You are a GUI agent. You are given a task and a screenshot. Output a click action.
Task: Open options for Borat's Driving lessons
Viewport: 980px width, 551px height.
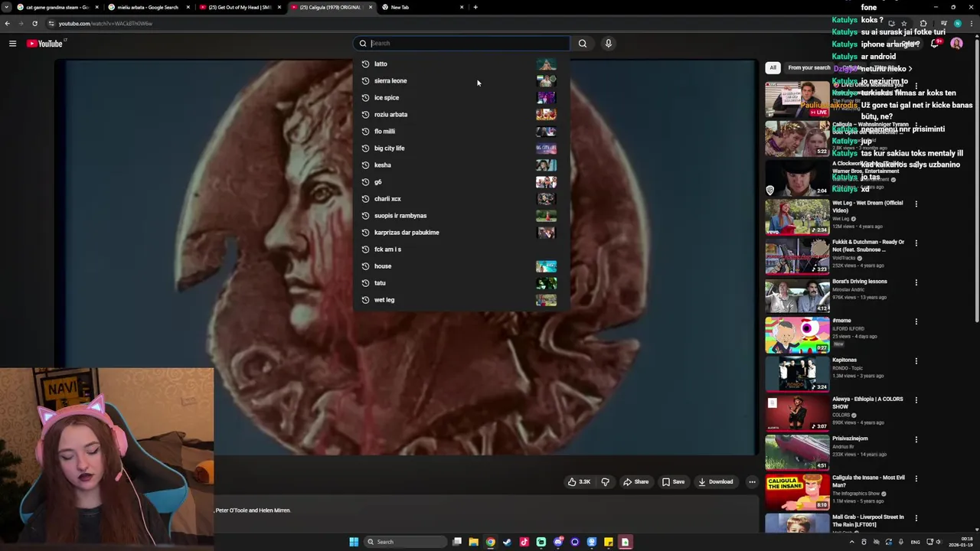tap(916, 282)
